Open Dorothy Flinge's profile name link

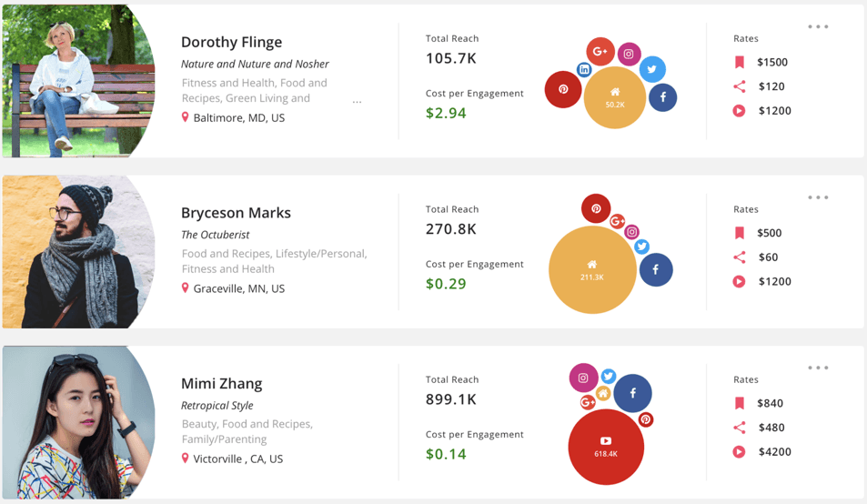tap(231, 42)
